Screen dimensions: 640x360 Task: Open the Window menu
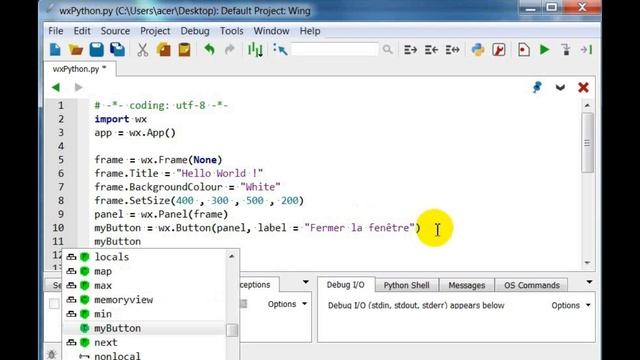(271, 31)
